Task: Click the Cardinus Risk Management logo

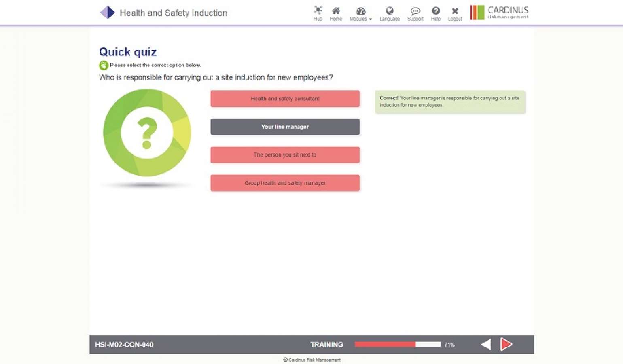Action: 499,12
